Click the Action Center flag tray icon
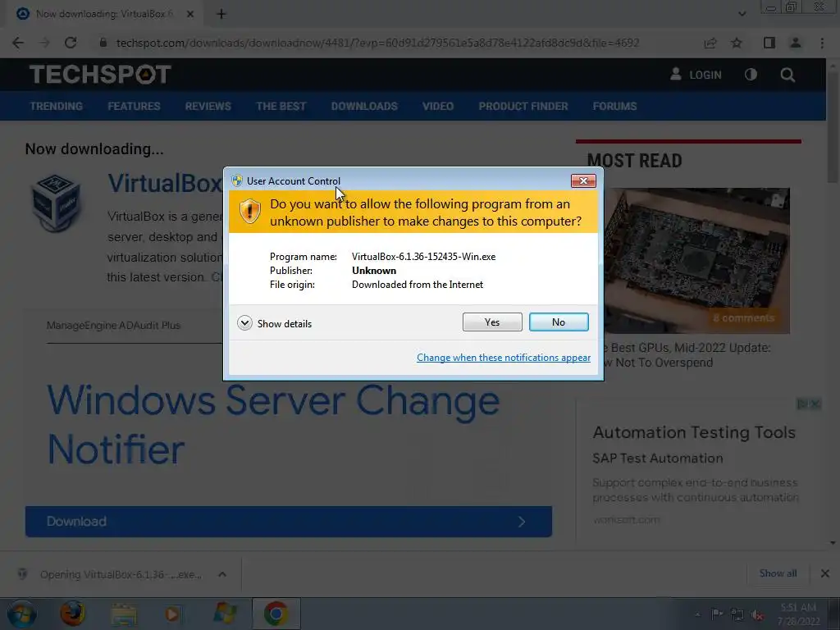 coord(717,614)
